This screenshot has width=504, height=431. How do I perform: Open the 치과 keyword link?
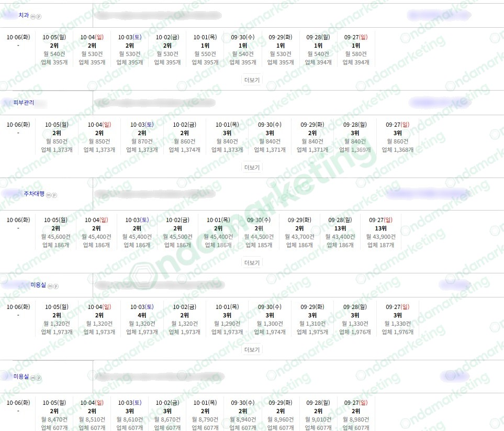click(24, 15)
